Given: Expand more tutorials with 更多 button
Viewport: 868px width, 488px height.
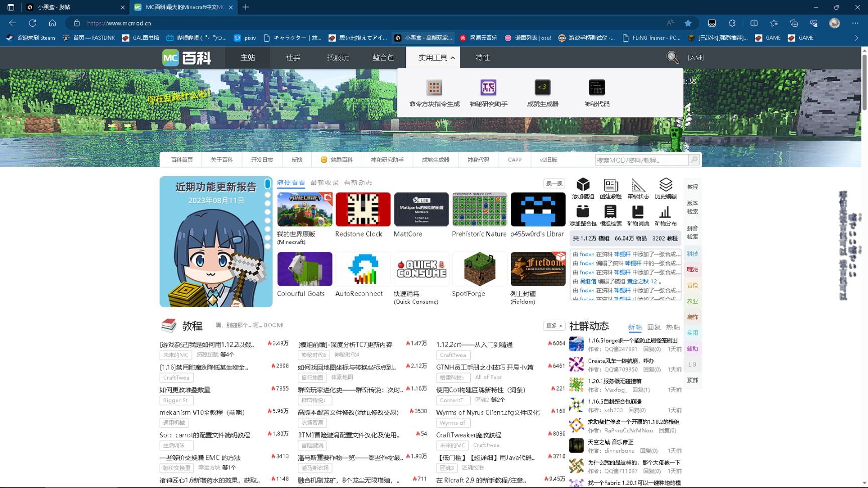Looking at the screenshot, I should click(x=554, y=326).
